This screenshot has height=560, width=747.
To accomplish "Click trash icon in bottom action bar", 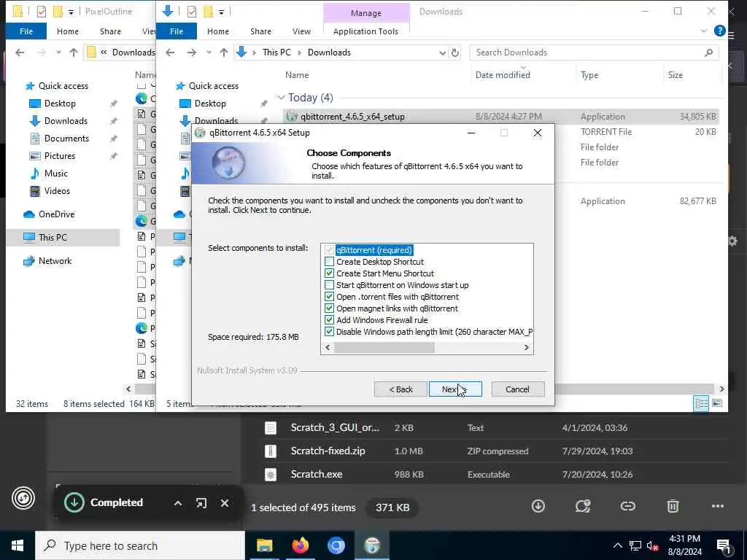I will [673, 506].
